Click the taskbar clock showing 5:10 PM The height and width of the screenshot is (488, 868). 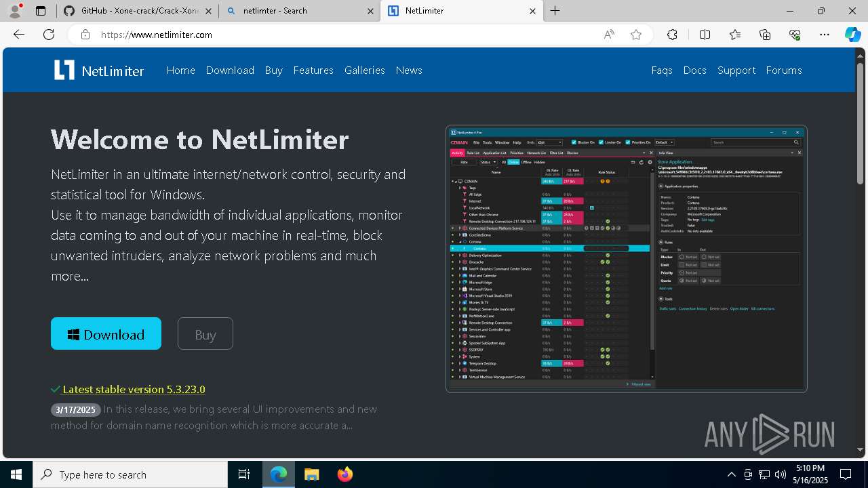pyautogui.click(x=810, y=474)
